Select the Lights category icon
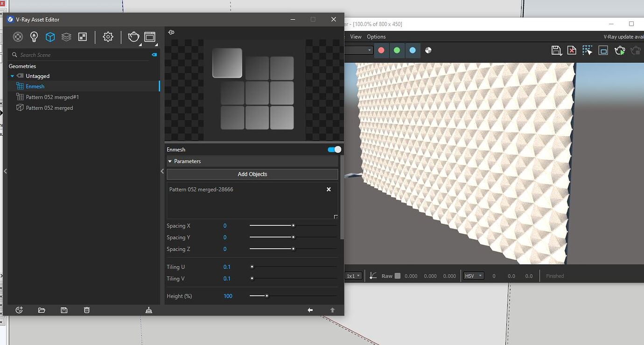The height and width of the screenshot is (345, 644). (x=34, y=37)
